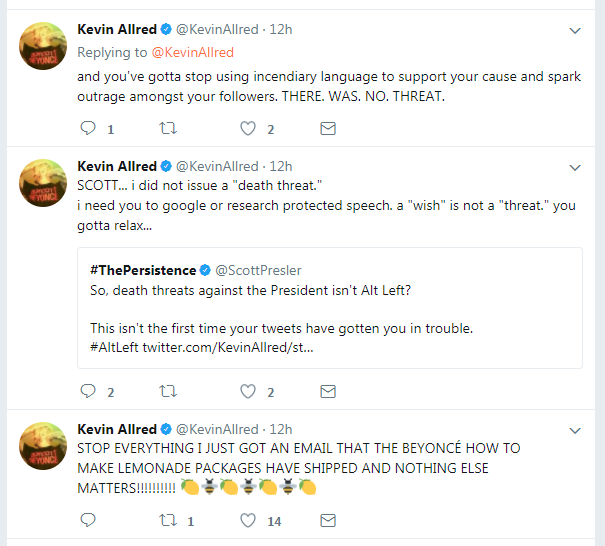The height and width of the screenshot is (546, 605).
Task: Open the 'Replying to @KevinAllred' mention link
Action: point(193,52)
